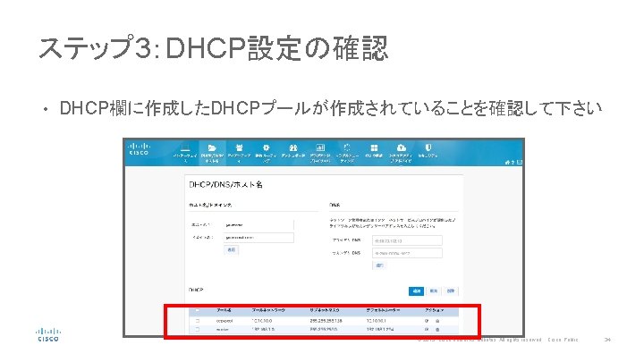Screen dimensions: 644x362
Task: Open the cloud icon in top navigation
Action: point(402,147)
